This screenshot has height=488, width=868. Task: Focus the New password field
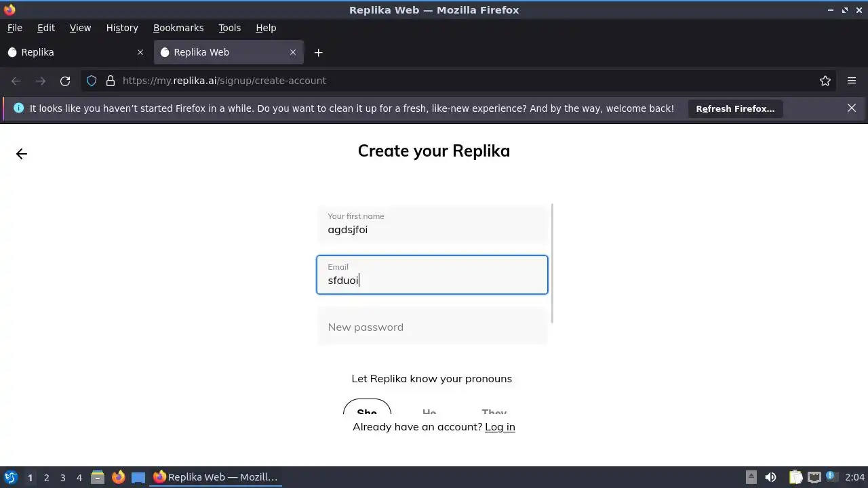(432, 327)
